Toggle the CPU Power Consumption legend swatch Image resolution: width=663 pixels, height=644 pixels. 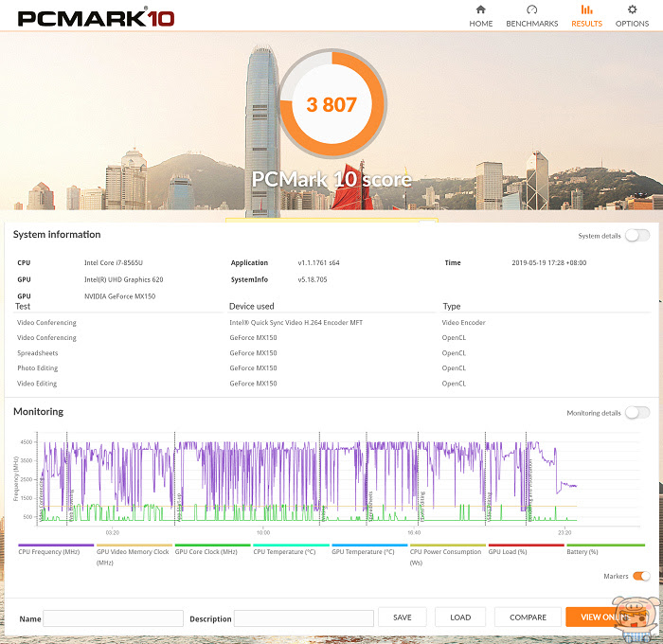448,546
